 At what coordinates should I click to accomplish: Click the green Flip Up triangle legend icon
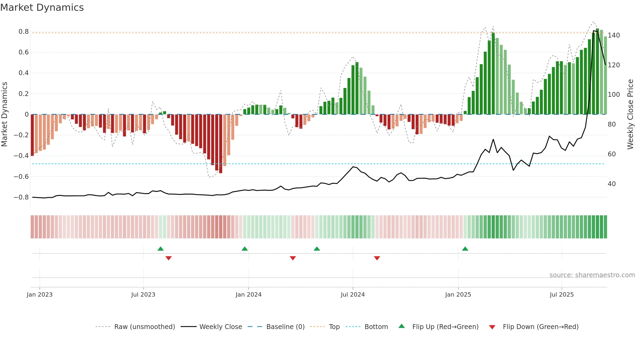click(402, 326)
